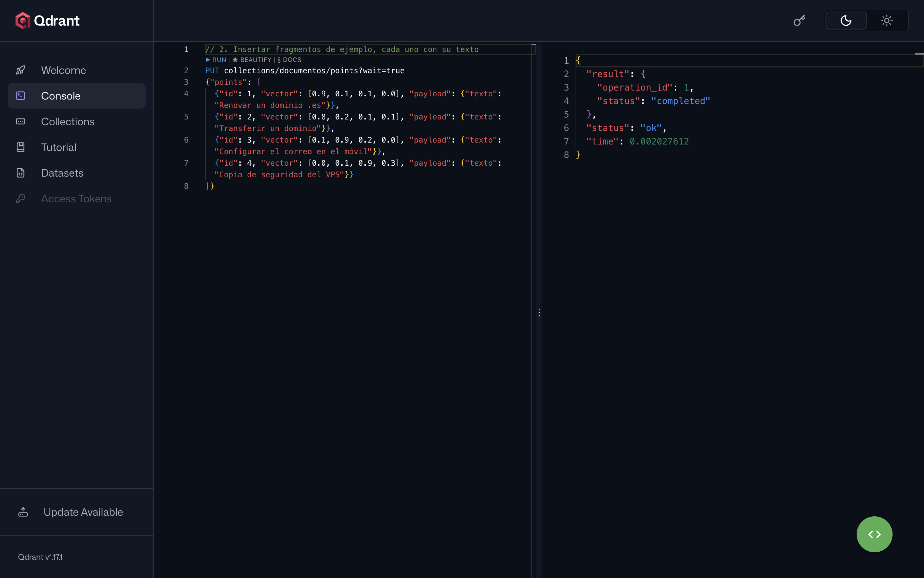Go to Collections

(x=77, y=122)
